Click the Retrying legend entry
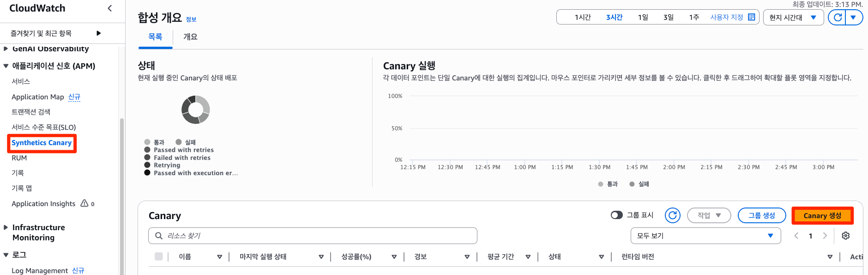 point(162,165)
